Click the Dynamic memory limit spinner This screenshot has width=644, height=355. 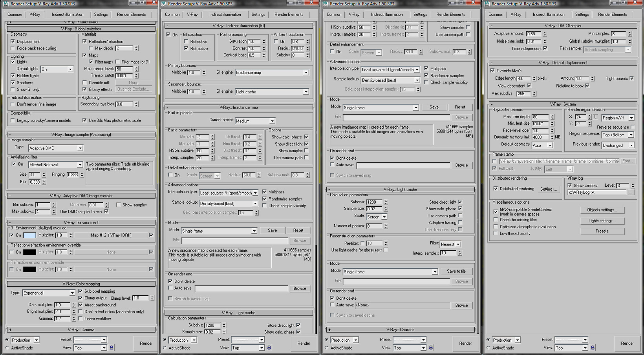pyautogui.click(x=552, y=137)
